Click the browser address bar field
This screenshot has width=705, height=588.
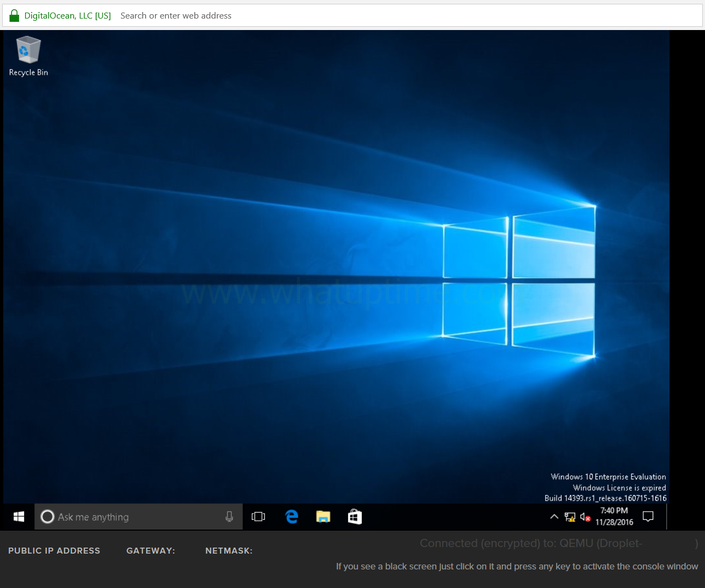click(409, 16)
